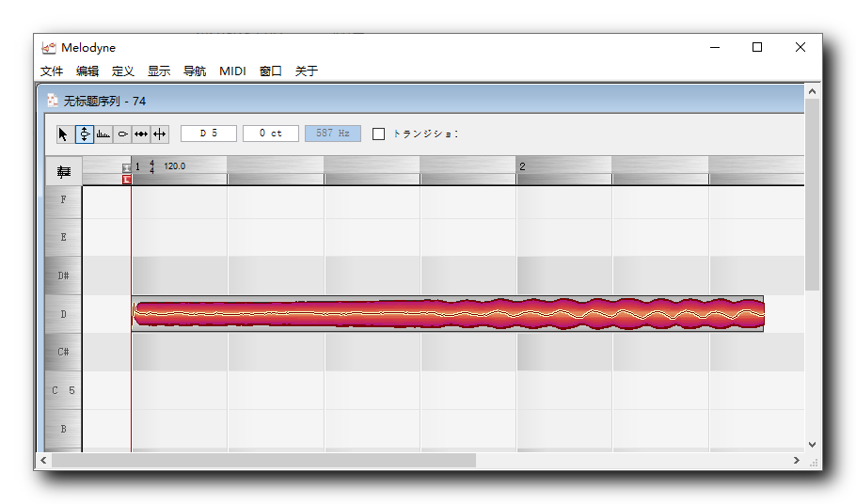Open the 编辑 menu
This screenshot has width=856, height=504.
pyautogui.click(x=87, y=71)
